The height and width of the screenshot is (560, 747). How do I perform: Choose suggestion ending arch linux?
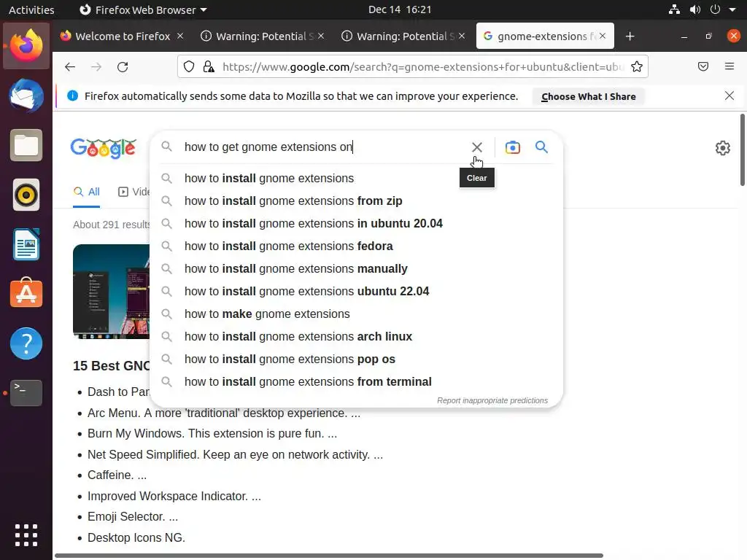(x=356, y=337)
